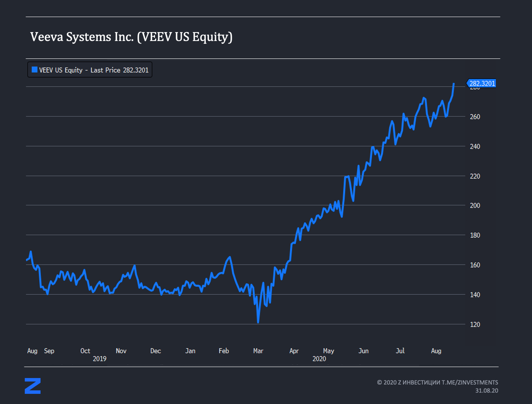Screen dimensions: 532x404
Task: Click the '2019' year label
Action: click(99, 359)
